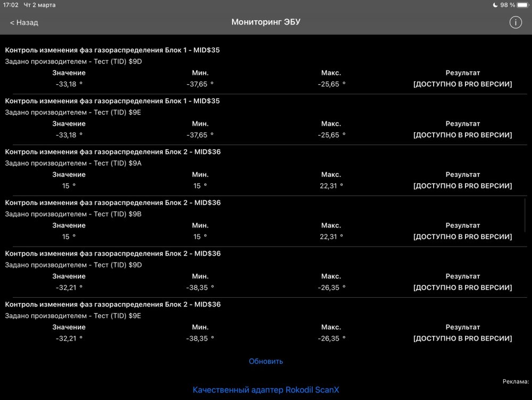This screenshot has width=532, height=400.
Task: Open the Rokodil ScanX adapter ad link
Action: pyautogui.click(x=265, y=390)
